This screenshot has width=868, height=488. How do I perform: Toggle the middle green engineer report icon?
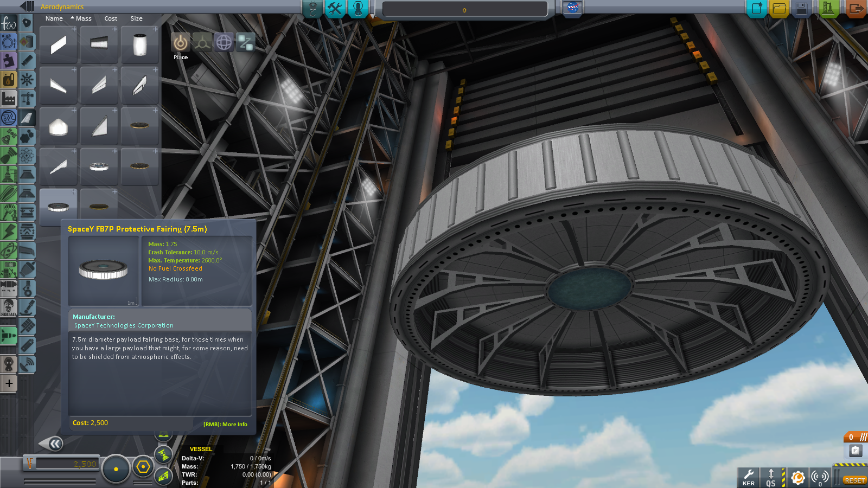(x=163, y=455)
